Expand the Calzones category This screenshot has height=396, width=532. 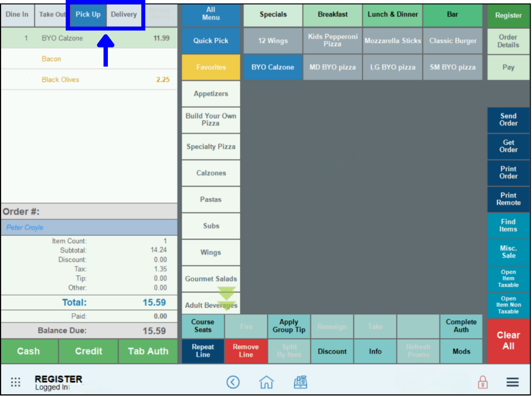click(x=211, y=173)
